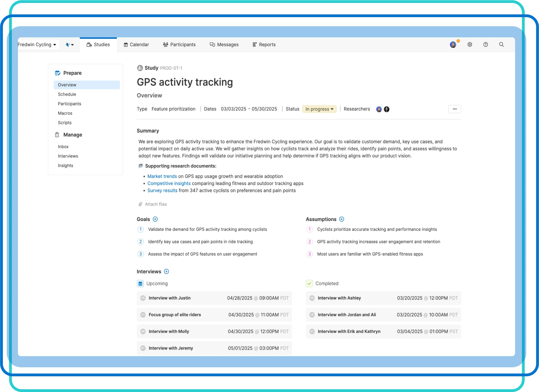Go to the Reports tab
The height and width of the screenshot is (392, 539).
coord(264,44)
